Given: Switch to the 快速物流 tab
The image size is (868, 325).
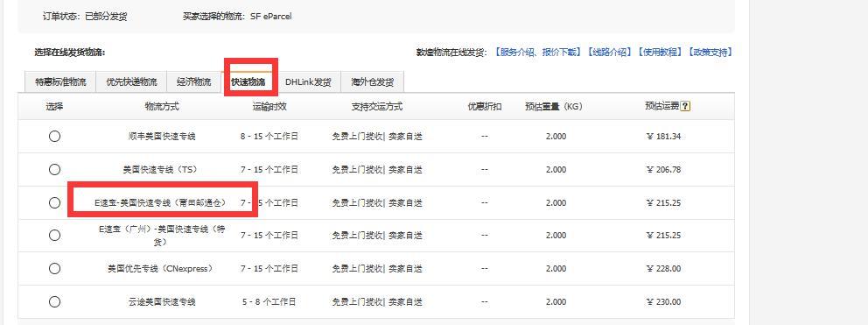Looking at the screenshot, I should (248, 82).
